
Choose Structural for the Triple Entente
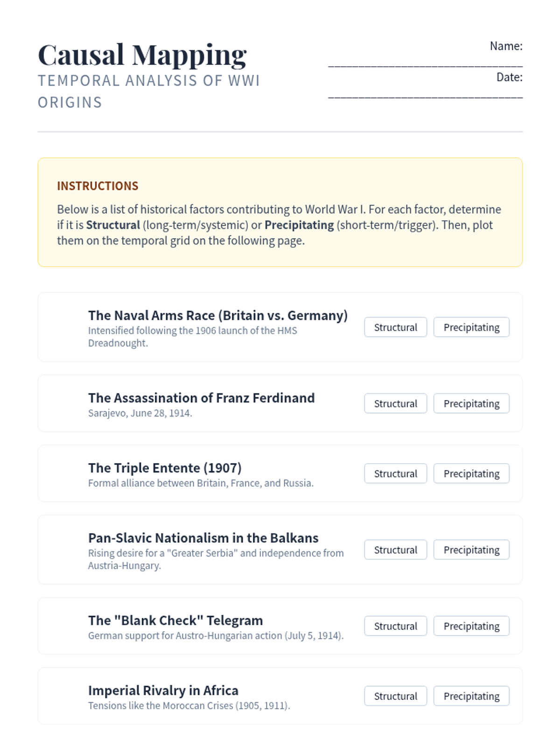click(x=395, y=473)
